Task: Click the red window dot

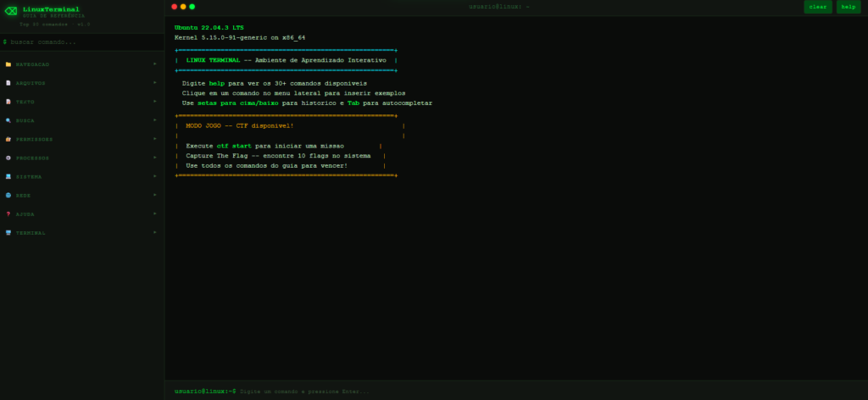Action: (175, 7)
